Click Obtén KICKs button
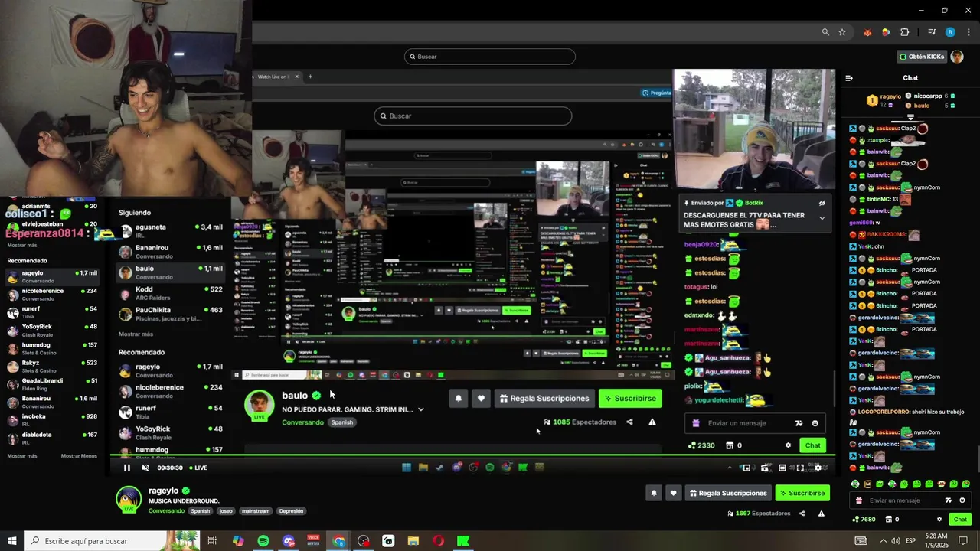Image resolution: width=980 pixels, height=551 pixels. point(922,57)
